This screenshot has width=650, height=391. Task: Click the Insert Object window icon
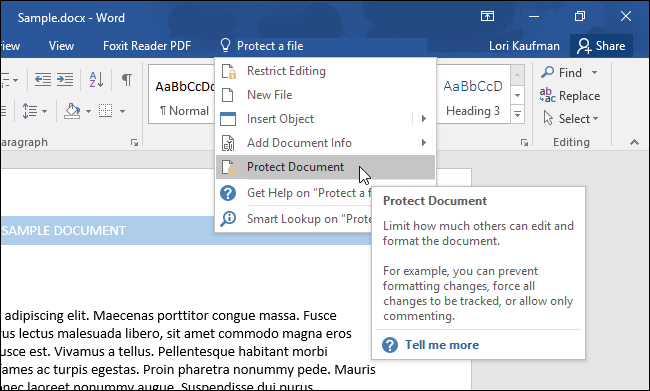point(228,119)
